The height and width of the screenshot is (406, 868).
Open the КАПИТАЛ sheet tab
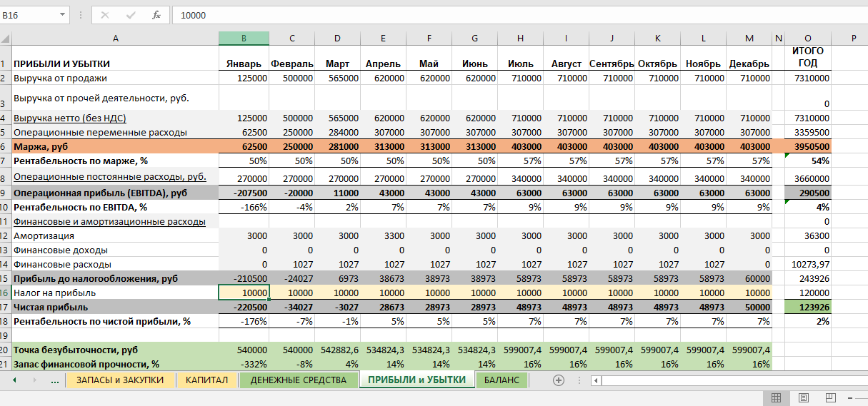(206, 380)
